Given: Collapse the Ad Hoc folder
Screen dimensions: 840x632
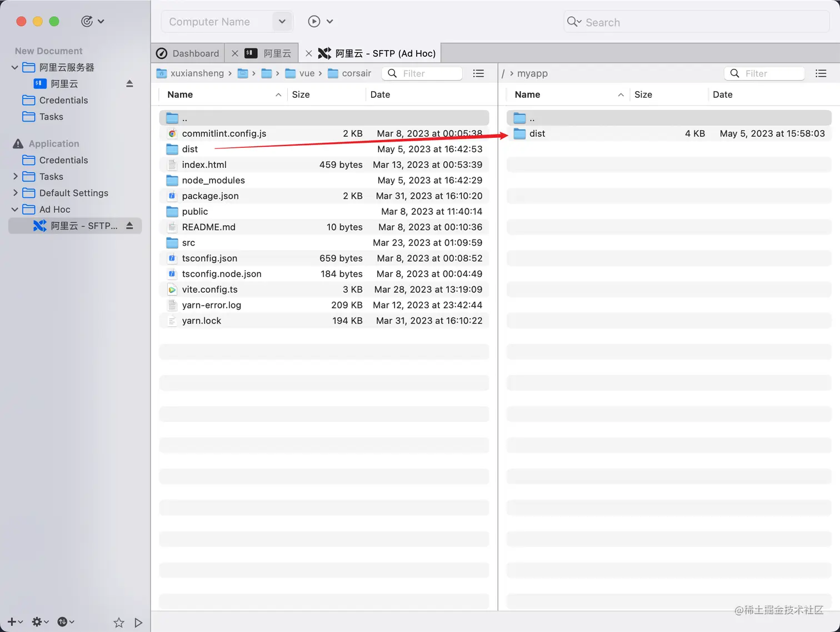Looking at the screenshot, I should [x=15, y=210].
